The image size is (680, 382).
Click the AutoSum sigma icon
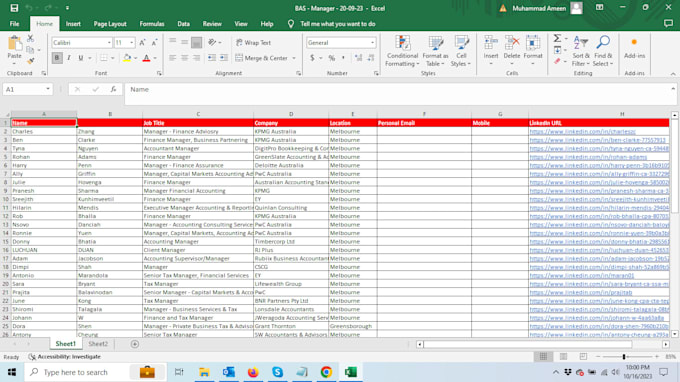pos(557,39)
